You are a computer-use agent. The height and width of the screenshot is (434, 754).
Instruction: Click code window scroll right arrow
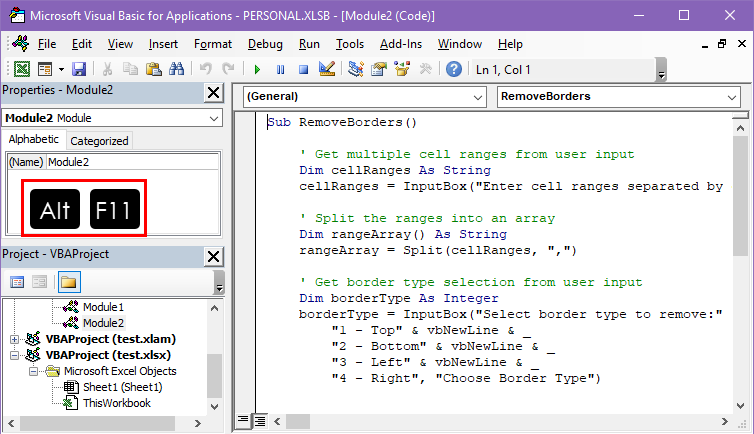tap(725, 422)
